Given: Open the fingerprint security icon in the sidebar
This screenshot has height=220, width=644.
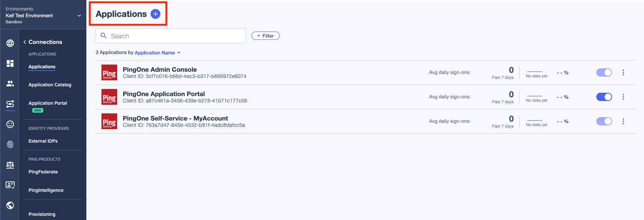Looking at the screenshot, I should 10,145.
